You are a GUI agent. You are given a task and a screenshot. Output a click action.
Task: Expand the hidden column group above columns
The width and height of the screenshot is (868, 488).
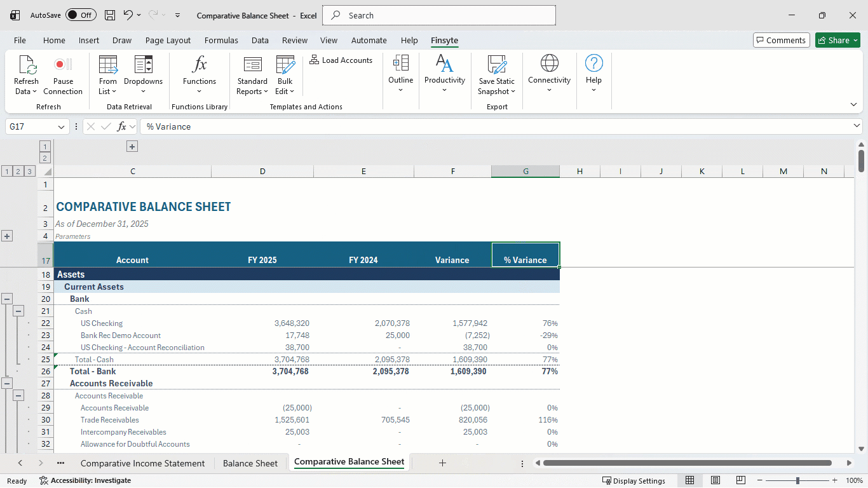point(132,147)
